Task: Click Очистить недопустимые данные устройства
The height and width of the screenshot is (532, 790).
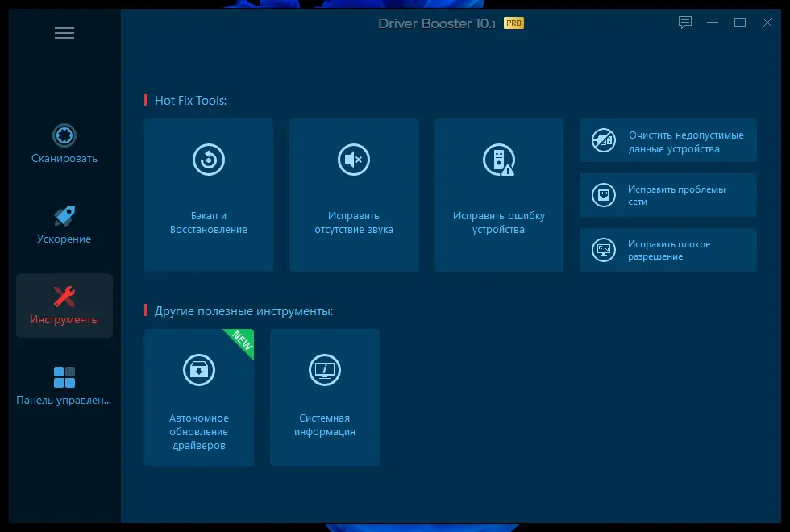Action: point(668,140)
